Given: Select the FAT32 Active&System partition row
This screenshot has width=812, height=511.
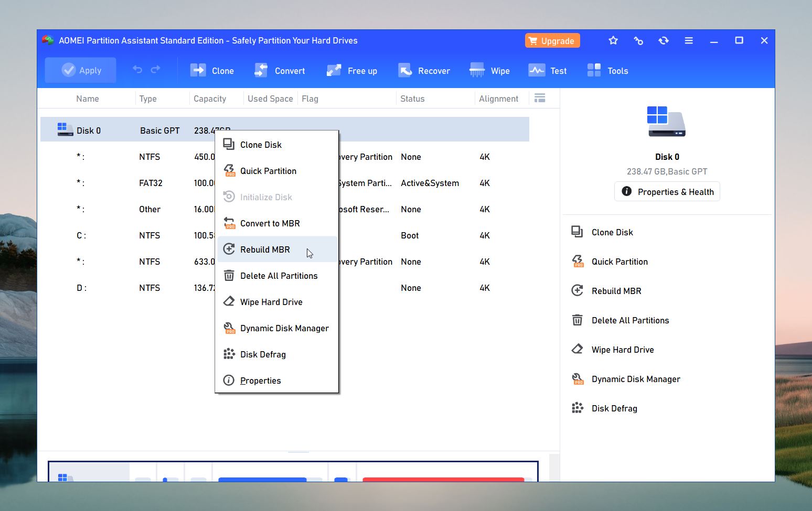Looking at the screenshot, I should pyautogui.click(x=285, y=183).
